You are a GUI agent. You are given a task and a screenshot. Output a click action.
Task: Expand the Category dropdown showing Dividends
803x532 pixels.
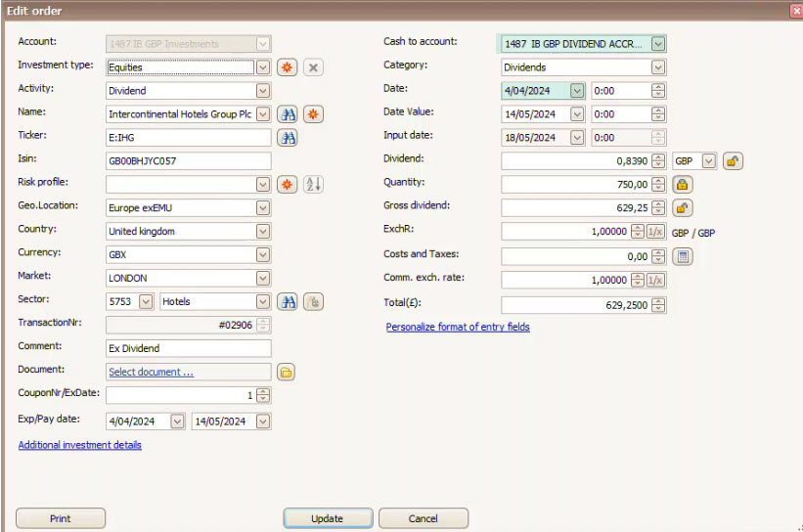tap(658, 67)
